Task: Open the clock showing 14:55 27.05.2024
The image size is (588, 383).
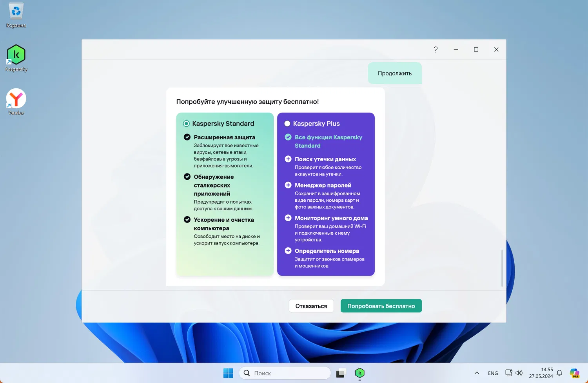Action: [x=541, y=373]
